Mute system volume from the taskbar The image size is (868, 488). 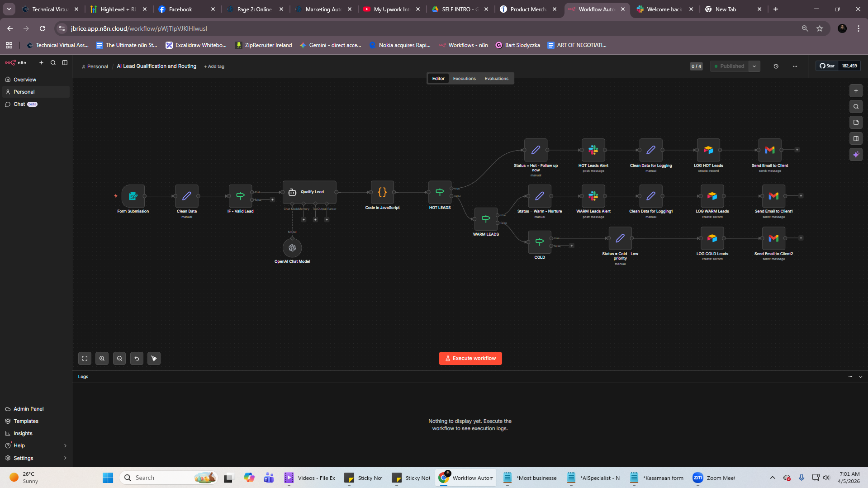pos(826,478)
